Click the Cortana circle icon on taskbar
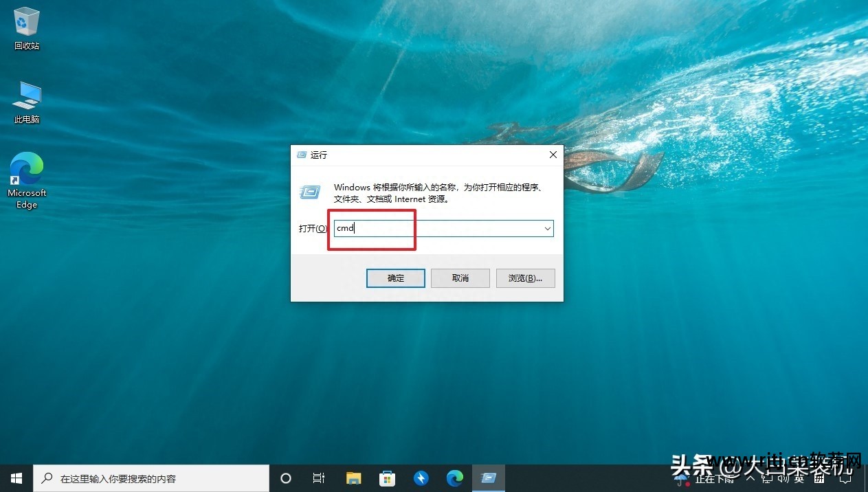 [x=286, y=478]
